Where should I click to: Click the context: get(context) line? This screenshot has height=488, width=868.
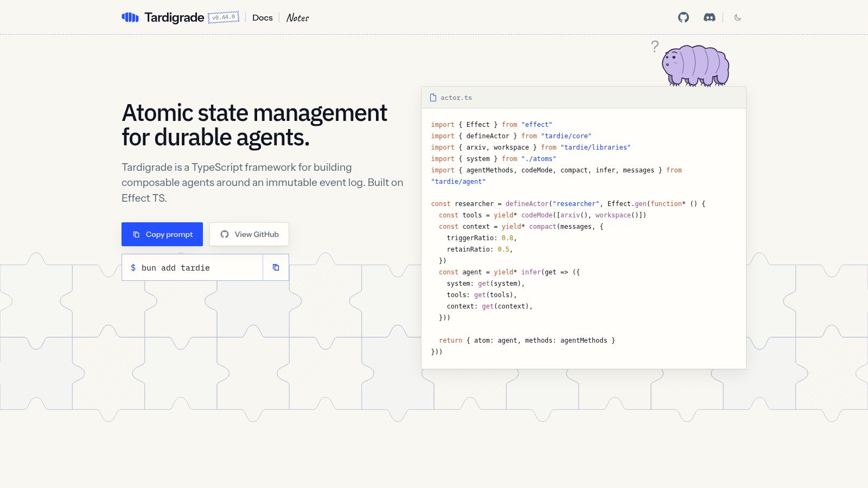[490, 306]
